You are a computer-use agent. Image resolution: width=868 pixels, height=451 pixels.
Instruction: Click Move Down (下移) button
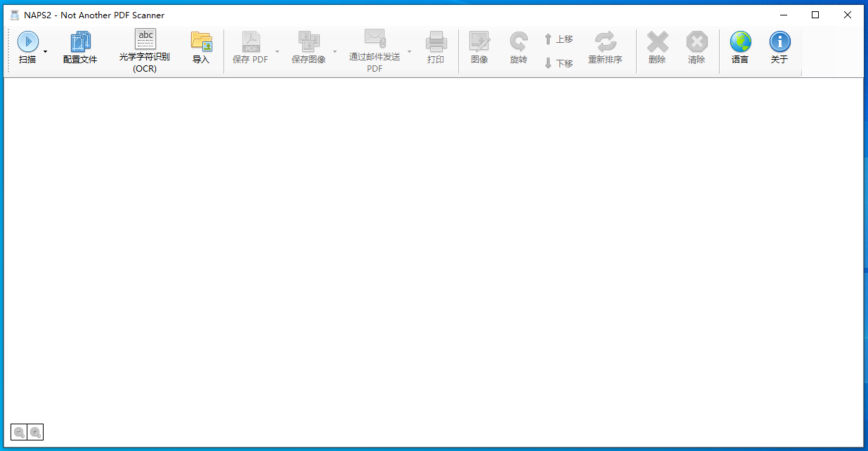pos(559,63)
